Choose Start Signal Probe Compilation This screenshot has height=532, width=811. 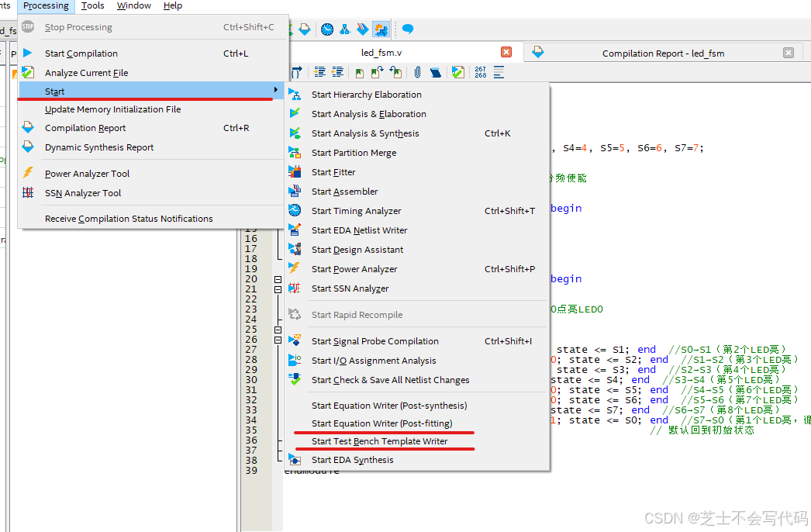[417, 341]
